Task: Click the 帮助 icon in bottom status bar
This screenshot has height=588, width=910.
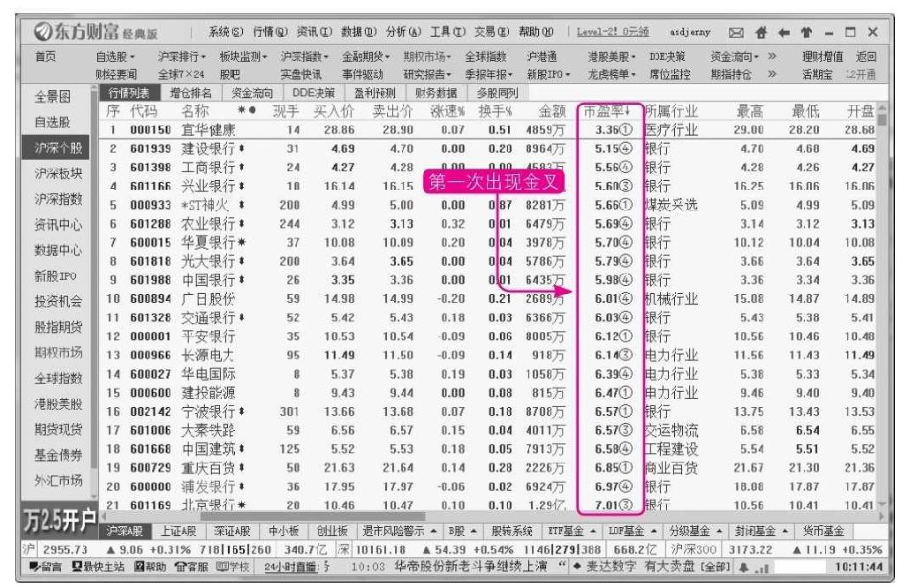Action: pyautogui.click(x=139, y=566)
